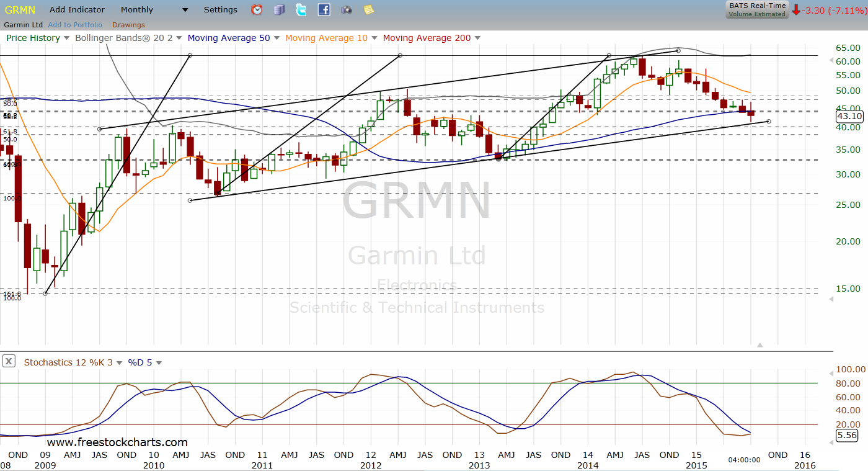The width and height of the screenshot is (868, 471).
Task: Expand the Moving Average 10 options arrow
Action: click(x=374, y=38)
